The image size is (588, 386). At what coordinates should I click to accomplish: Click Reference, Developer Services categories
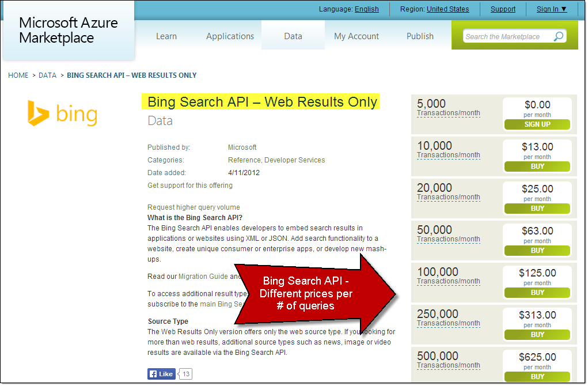(x=276, y=160)
